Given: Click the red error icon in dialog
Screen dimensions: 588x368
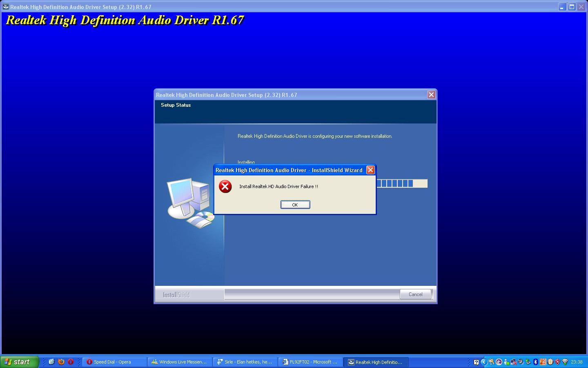Looking at the screenshot, I should (225, 186).
